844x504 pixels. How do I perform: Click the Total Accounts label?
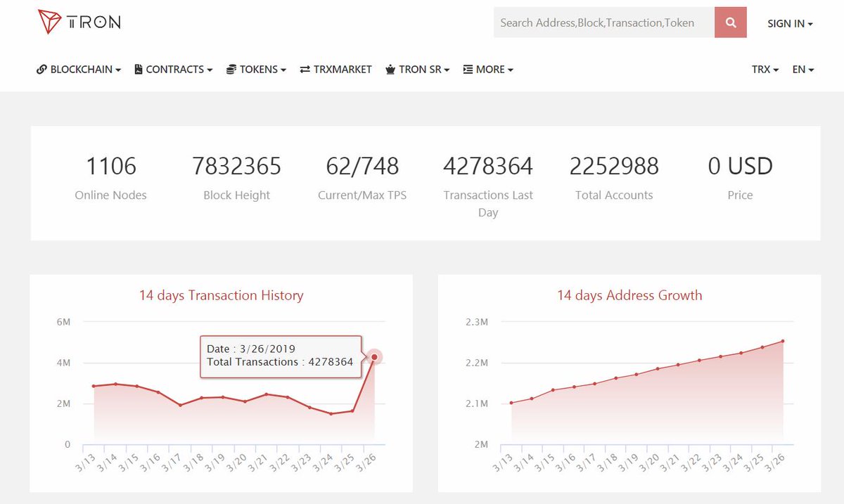point(614,195)
